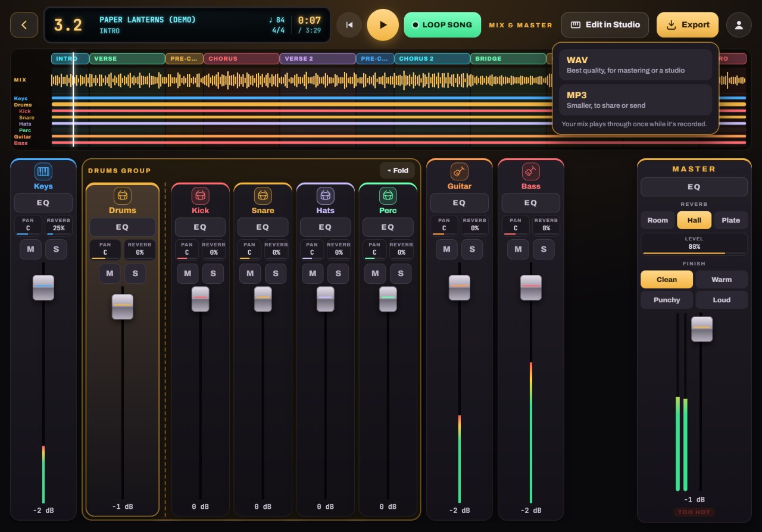Solo the Bass channel

pyautogui.click(x=544, y=249)
